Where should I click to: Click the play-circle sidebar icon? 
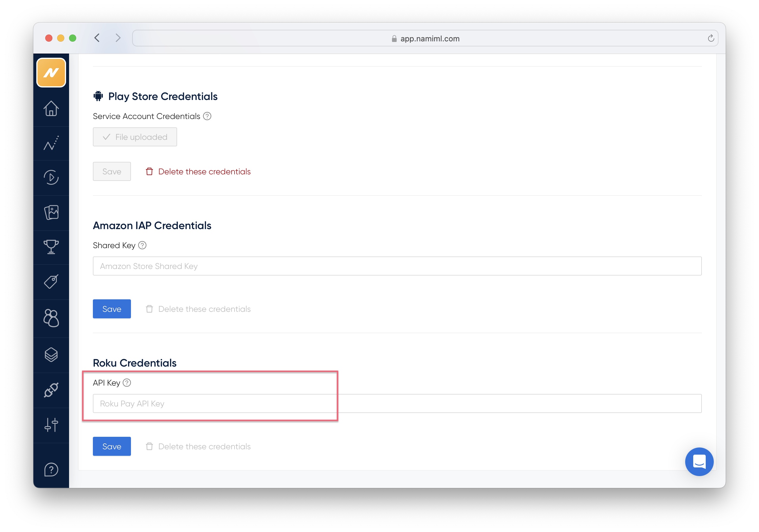point(51,177)
